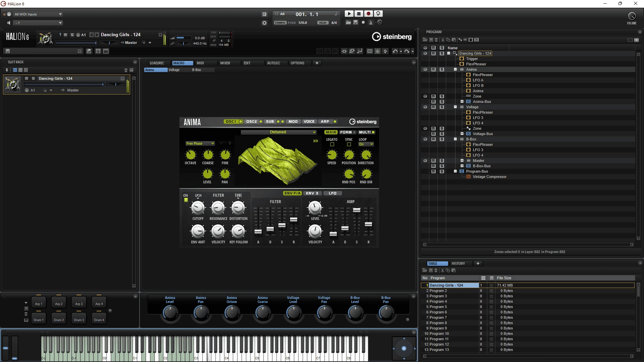Click the load program icon in Program panel
Viewport: 644px width, 362px height.
[x=425, y=40]
